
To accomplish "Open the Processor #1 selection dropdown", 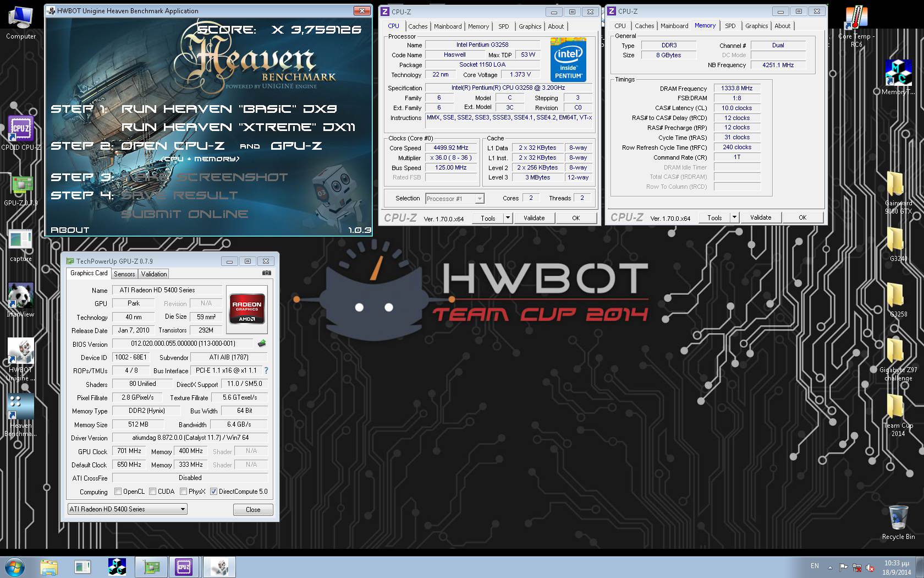I will coord(455,199).
